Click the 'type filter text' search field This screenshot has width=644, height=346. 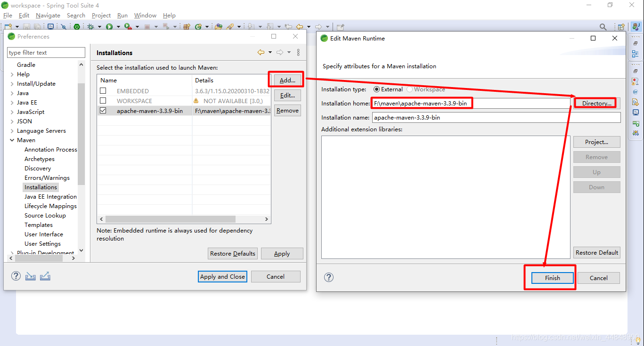coord(46,53)
